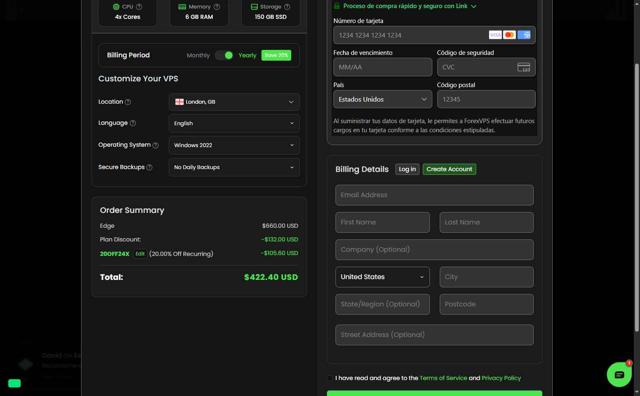Click the Memory help question icon
This screenshot has width=640, height=396.
217,7
